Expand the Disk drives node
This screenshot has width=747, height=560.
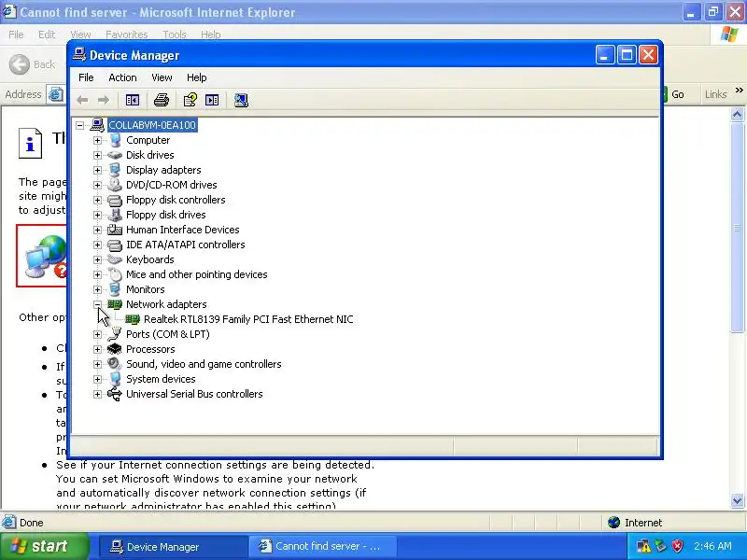coord(97,155)
